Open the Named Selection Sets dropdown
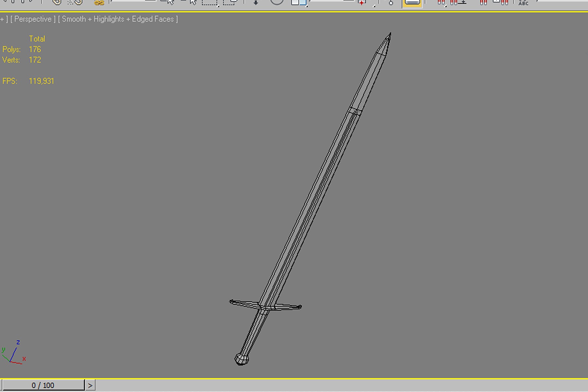The image size is (588, 392). (561, 1)
